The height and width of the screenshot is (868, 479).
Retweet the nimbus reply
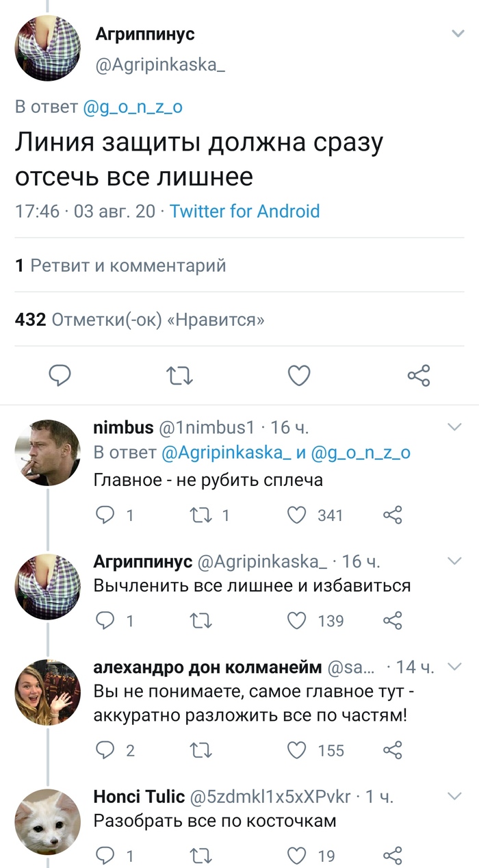[201, 515]
